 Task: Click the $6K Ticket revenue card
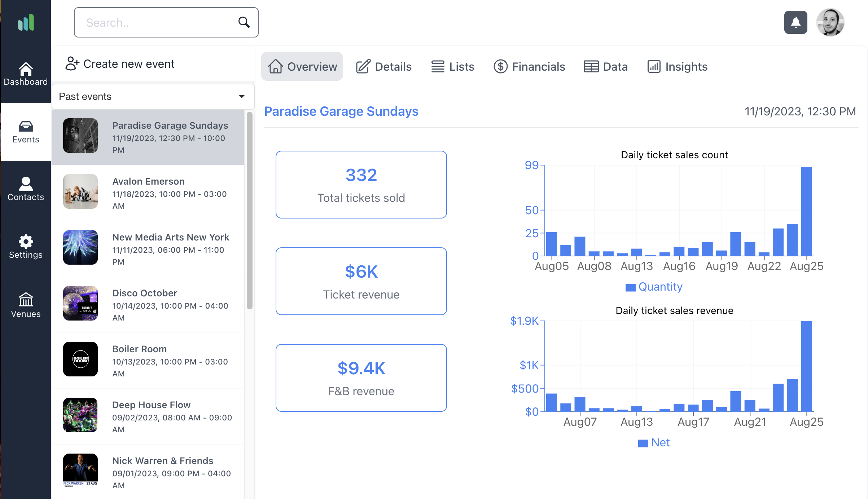click(361, 281)
